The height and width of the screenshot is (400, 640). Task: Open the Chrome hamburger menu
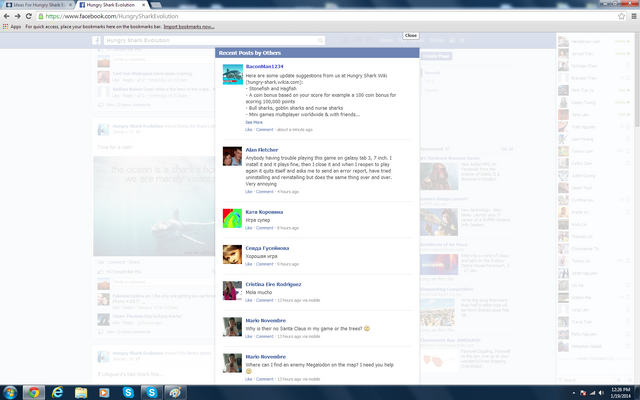[x=634, y=16]
